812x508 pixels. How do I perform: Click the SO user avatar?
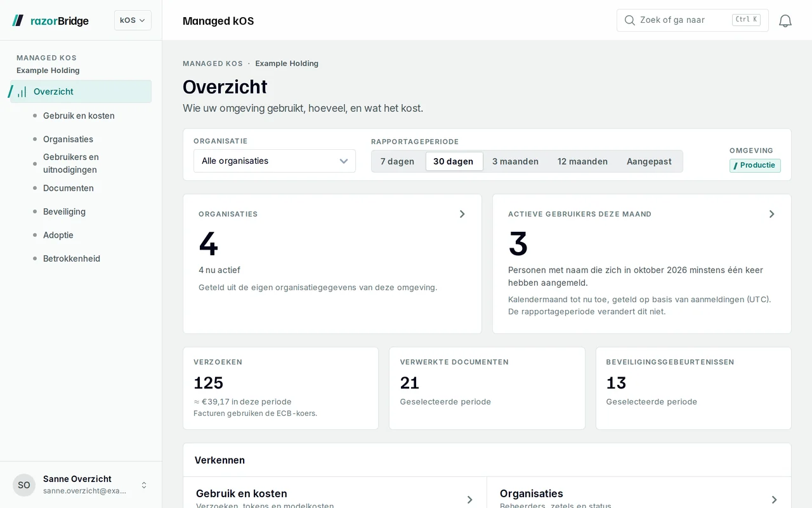[24, 485]
